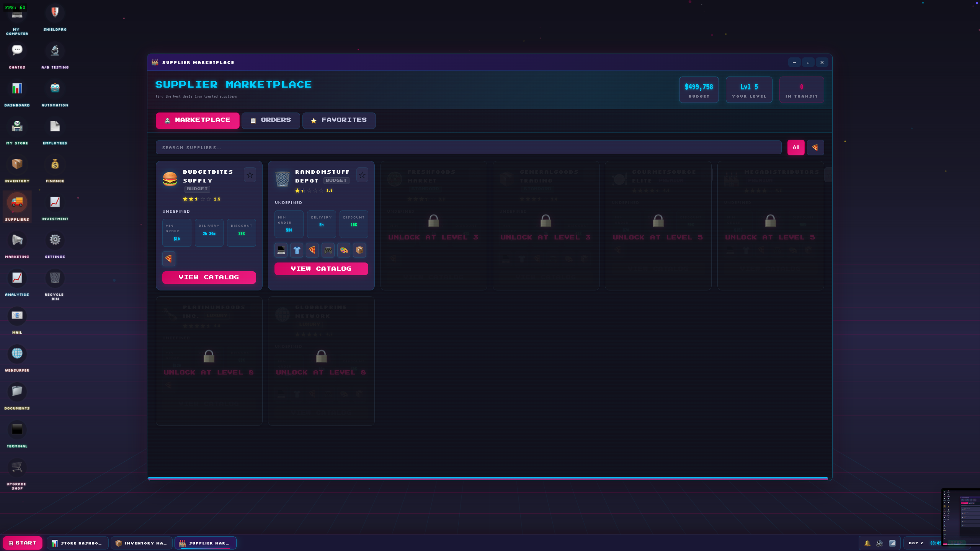Switch to Inventory taskbar window
980x551 pixels.
click(x=141, y=543)
